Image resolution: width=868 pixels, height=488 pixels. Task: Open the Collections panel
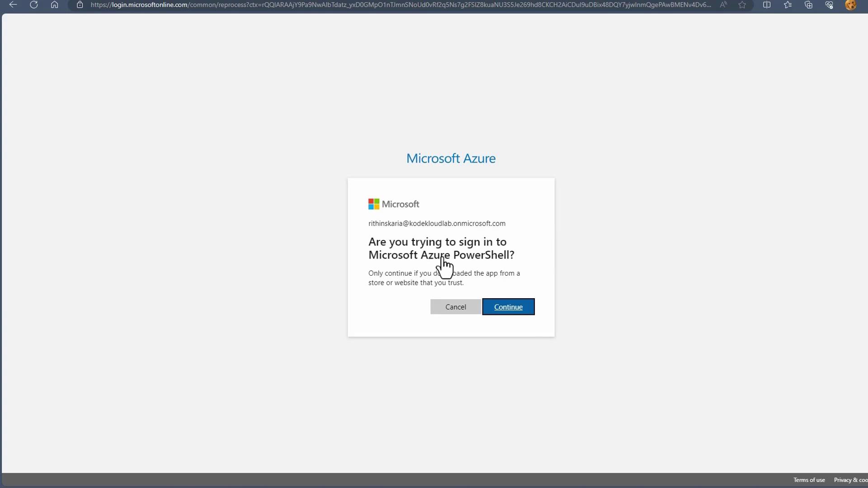[x=808, y=5]
